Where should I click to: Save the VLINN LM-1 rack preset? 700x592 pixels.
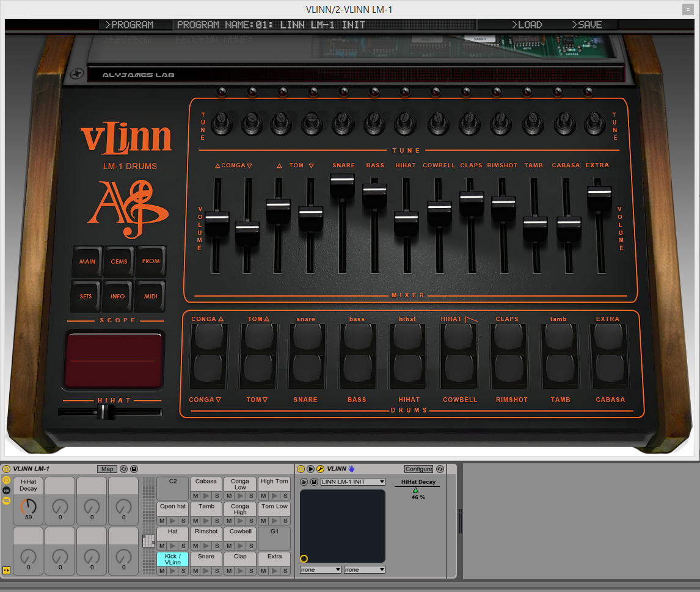tap(134, 469)
